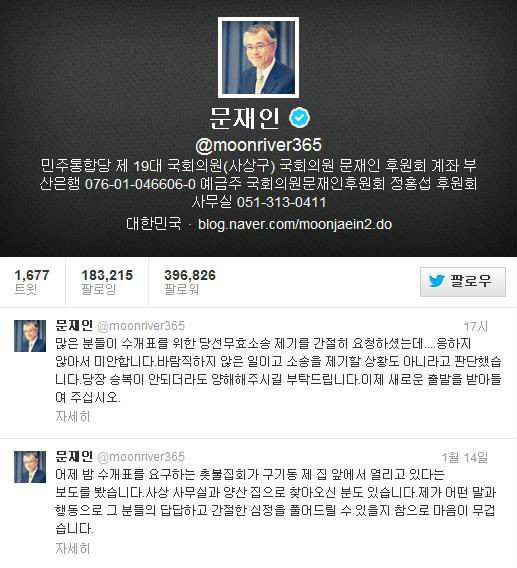Click the 대한민국 location text
This screenshot has width=517, height=568.
(x=154, y=224)
